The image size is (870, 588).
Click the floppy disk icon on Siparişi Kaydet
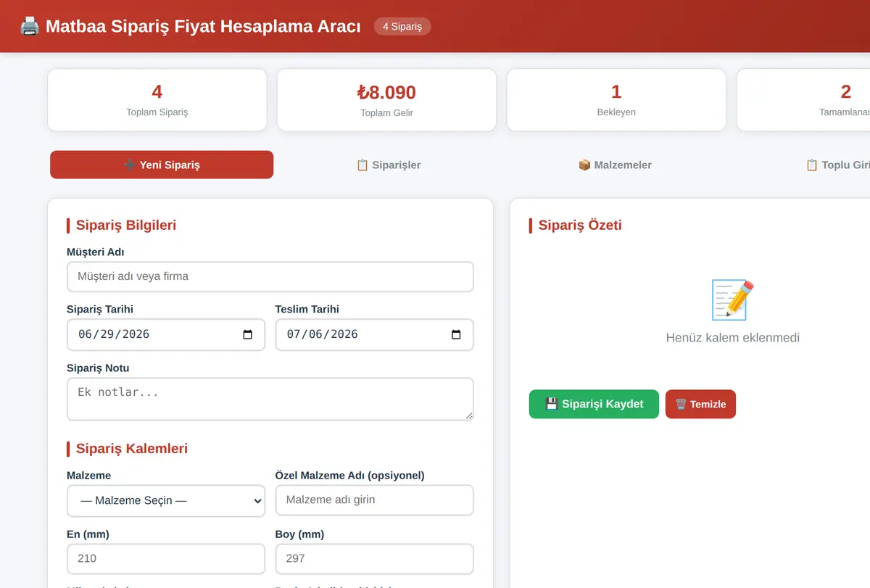pos(551,404)
